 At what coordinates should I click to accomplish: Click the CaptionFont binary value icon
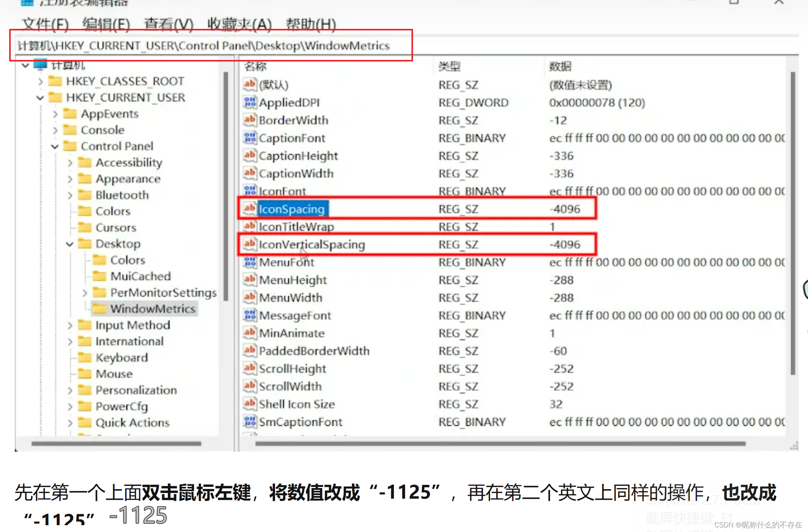pyautogui.click(x=250, y=138)
